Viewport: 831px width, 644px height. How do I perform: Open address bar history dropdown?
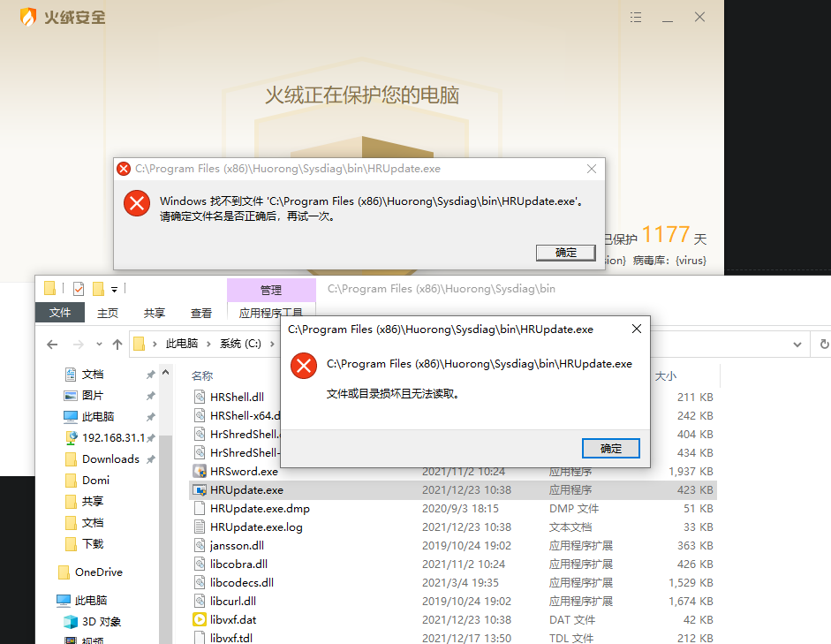coord(797,345)
